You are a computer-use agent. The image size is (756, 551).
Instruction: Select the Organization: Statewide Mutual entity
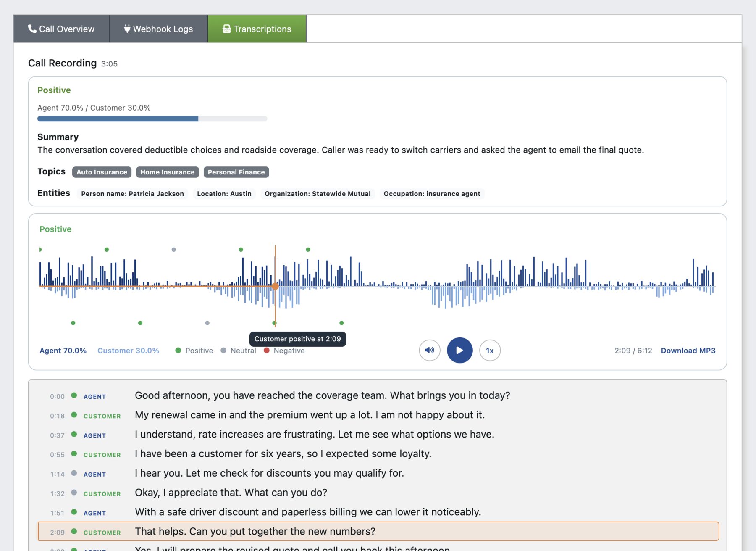click(318, 194)
